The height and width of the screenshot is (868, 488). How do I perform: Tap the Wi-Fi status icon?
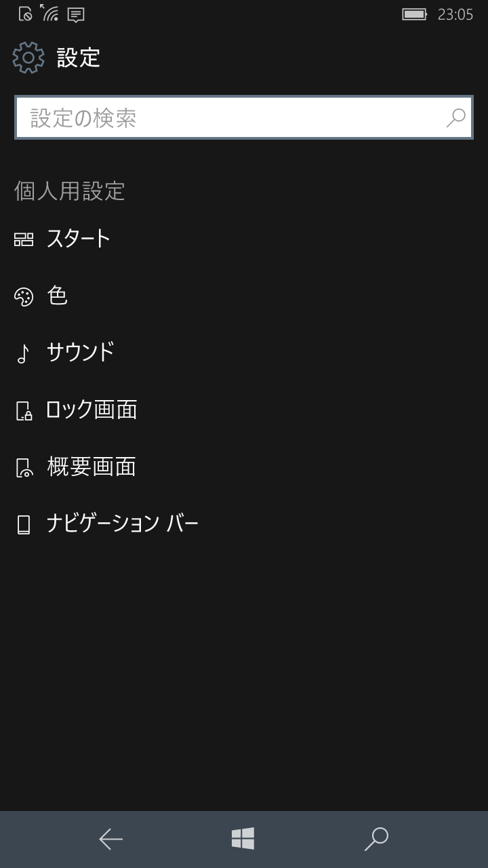49,13
